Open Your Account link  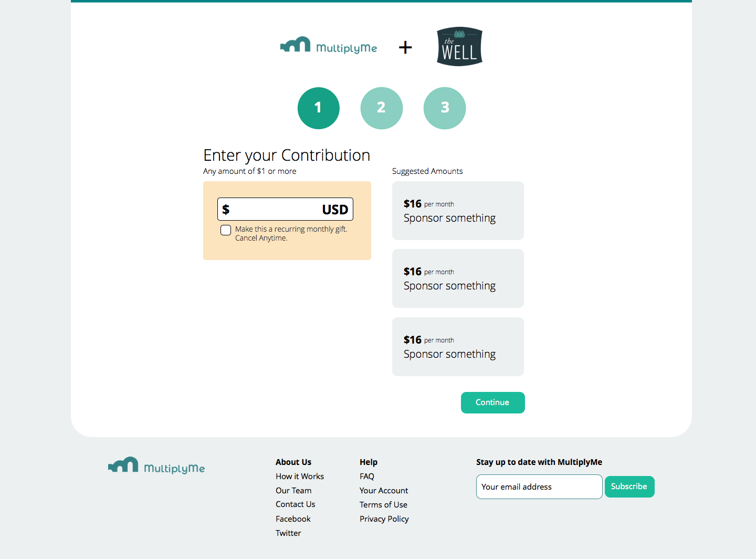coord(384,490)
